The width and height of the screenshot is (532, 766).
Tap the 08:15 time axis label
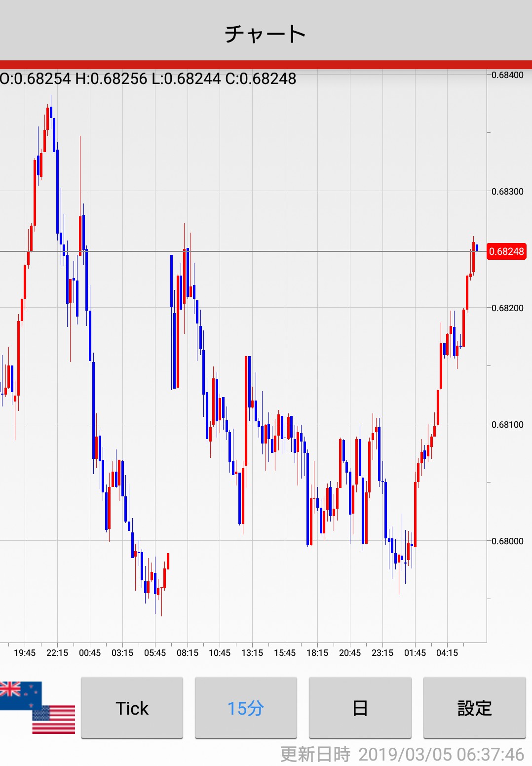[188, 652]
